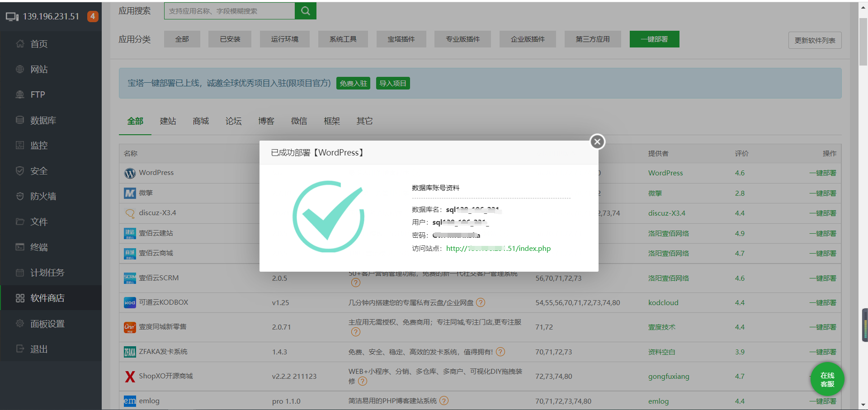Image resolution: width=868 pixels, height=410 pixels.
Task: Click the search magnifier button
Action: (x=305, y=11)
